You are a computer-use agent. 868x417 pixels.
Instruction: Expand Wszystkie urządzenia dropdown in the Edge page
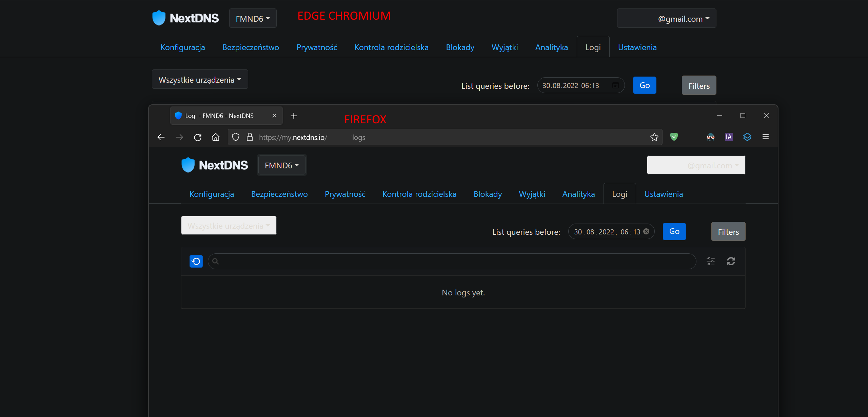pos(200,80)
